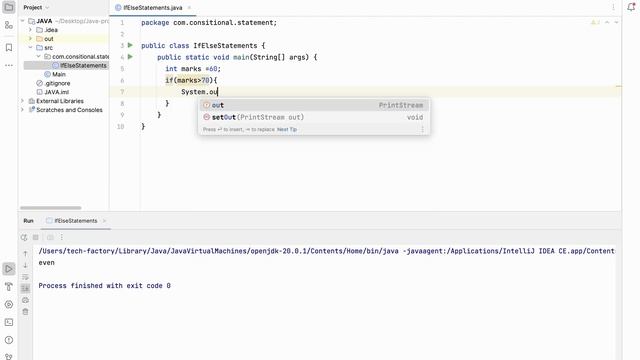Open the Services tool window icon
Image resolution: width=640 pixels, height=360 pixels.
[9, 304]
